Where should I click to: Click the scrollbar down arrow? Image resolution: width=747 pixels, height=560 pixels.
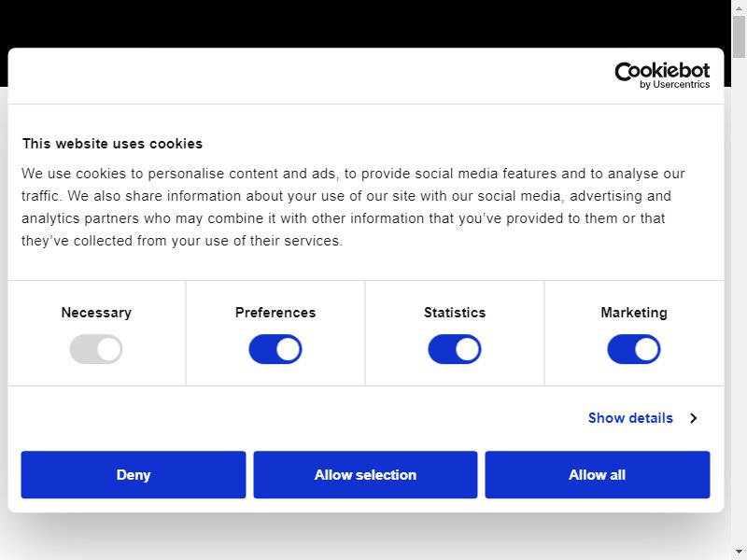click(739, 554)
